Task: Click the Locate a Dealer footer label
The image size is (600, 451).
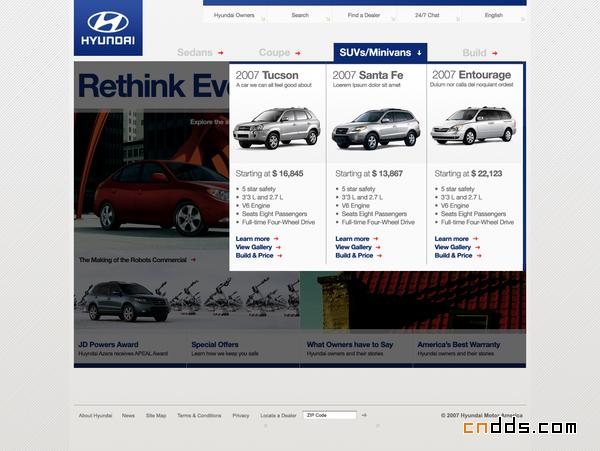Action: (x=278, y=415)
